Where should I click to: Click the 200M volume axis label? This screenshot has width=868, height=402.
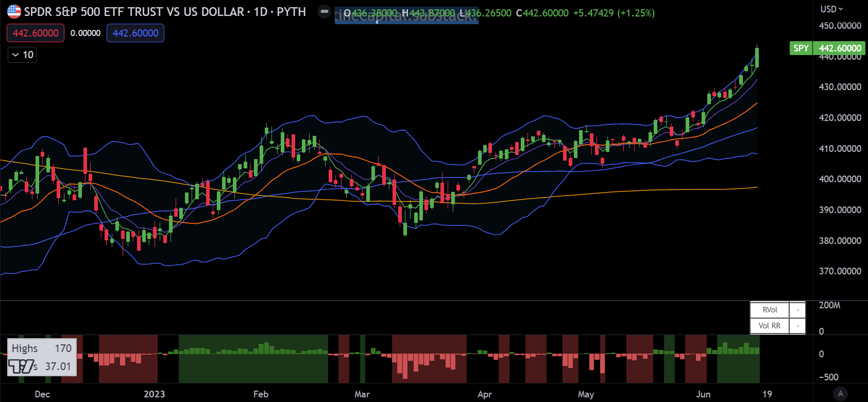coord(829,305)
